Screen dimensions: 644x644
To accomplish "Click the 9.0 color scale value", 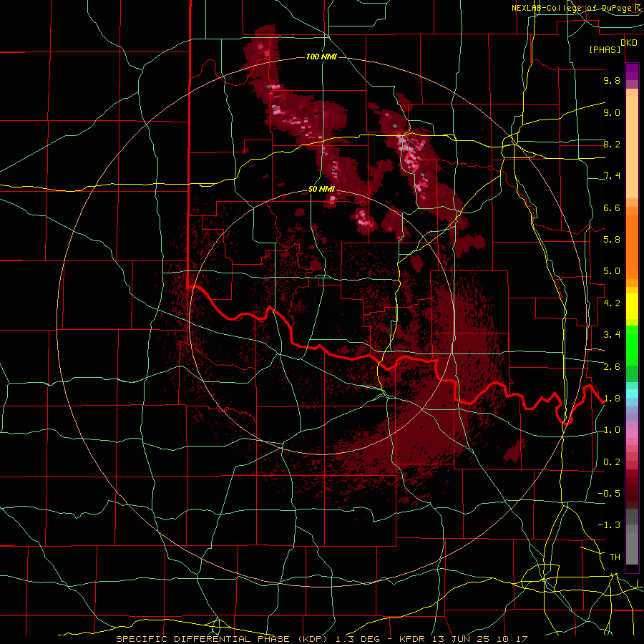I will coord(612,112).
